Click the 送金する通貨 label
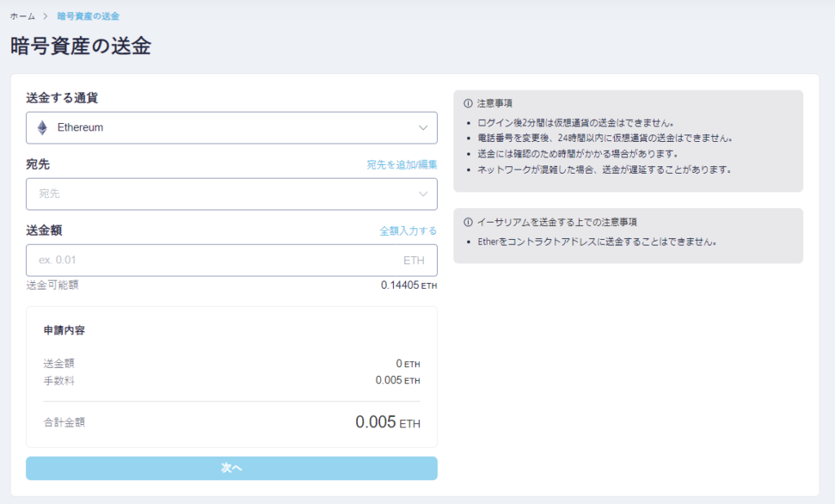Screen dimensions: 835x504 pyautogui.click(x=62, y=98)
